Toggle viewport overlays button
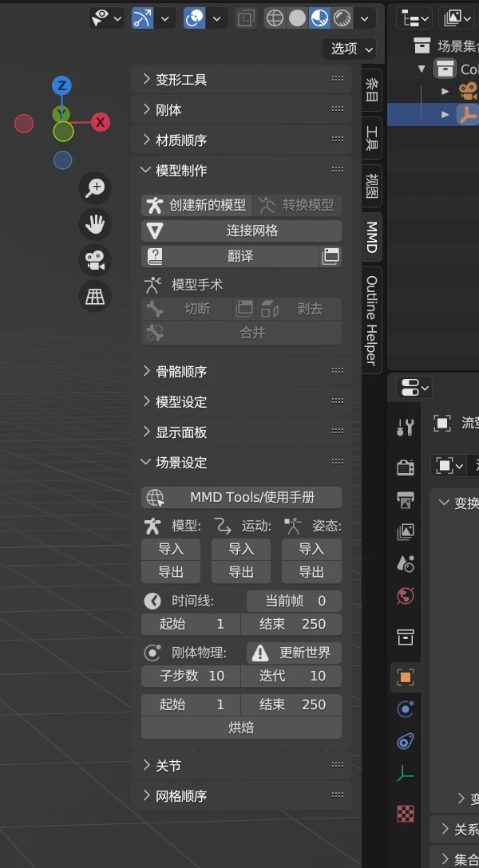This screenshot has height=868, width=479. [194, 18]
